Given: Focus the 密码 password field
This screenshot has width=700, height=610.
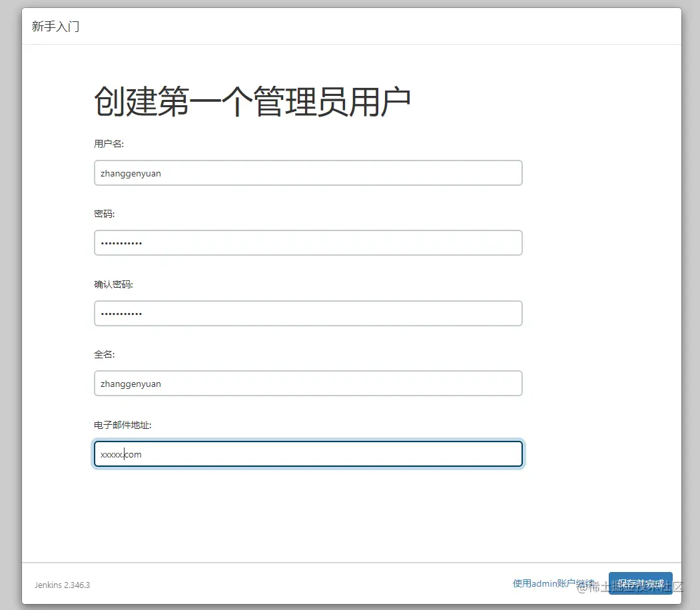Looking at the screenshot, I should click(x=308, y=243).
